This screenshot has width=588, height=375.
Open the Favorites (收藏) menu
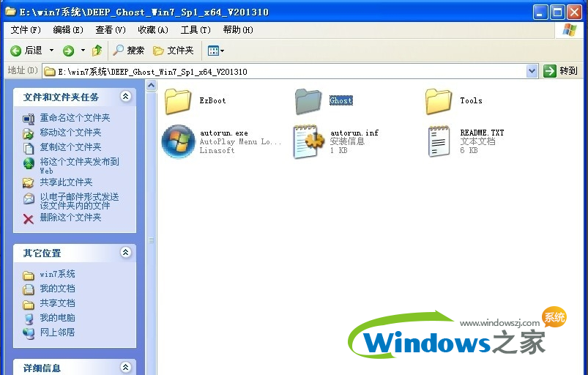(153, 29)
